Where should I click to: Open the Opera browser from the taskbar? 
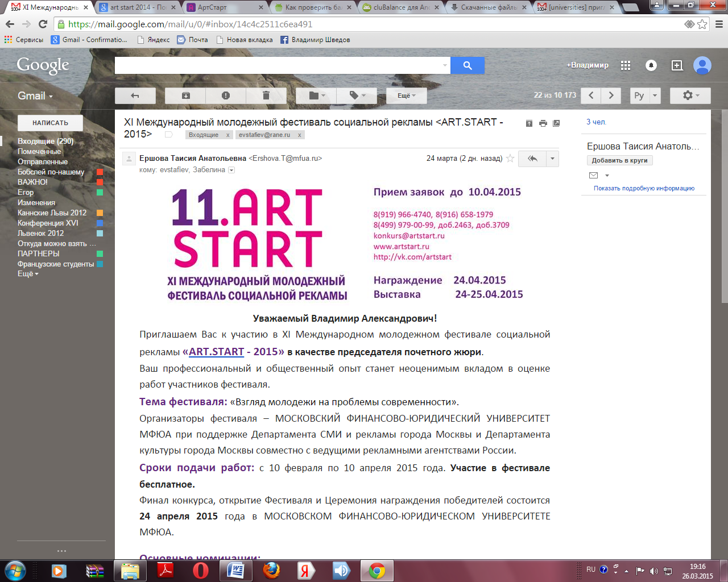click(200, 570)
